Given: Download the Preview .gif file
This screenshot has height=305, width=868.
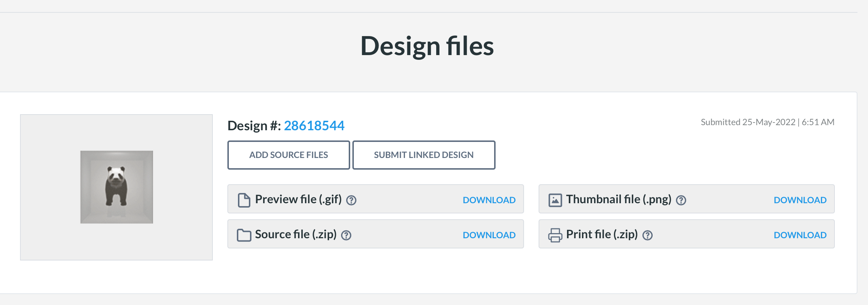Looking at the screenshot, I should 489,200.
